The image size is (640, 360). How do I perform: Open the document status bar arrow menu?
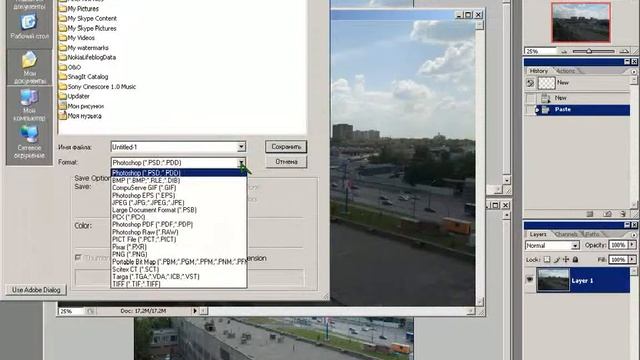[x=195, y=311]
